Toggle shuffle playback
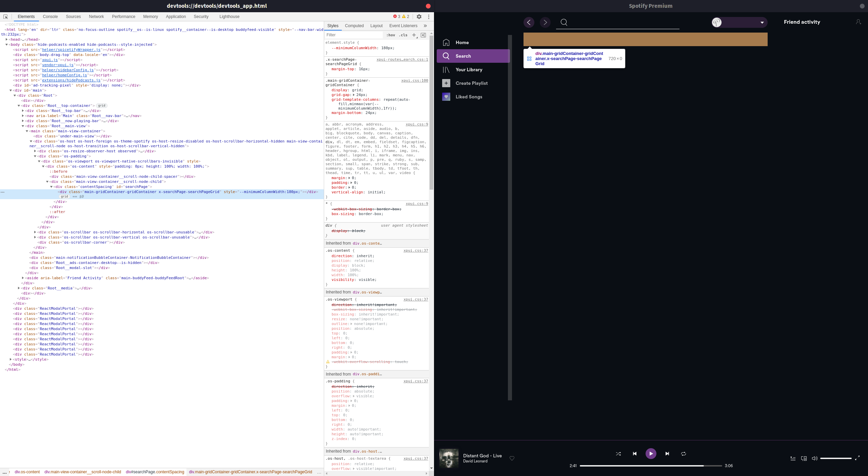The width and height of the screenshot is (868, 476). (x=618, y=454)
